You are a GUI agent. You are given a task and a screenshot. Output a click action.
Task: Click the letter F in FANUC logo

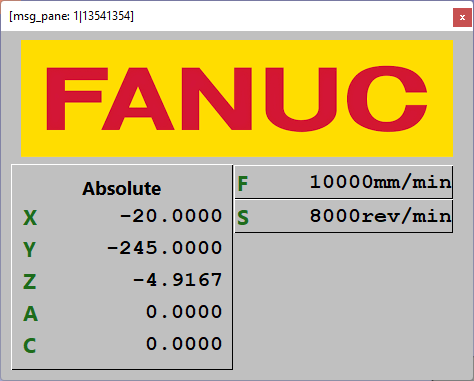click(x=77, y=99)
